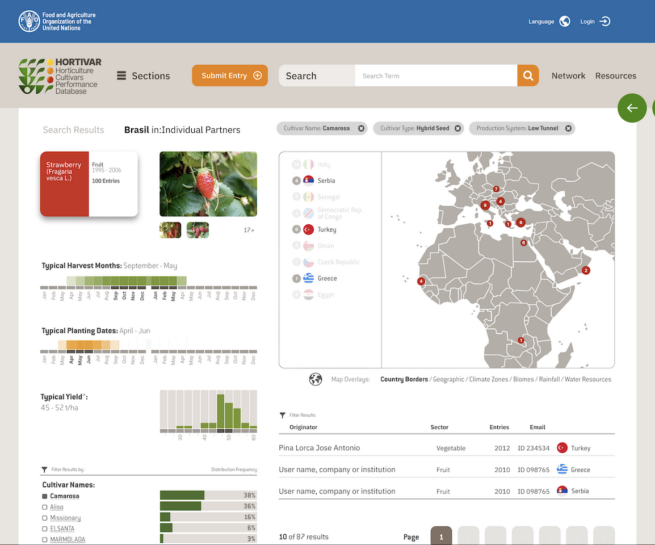Remove the Cultivar Name Camarosa filter

[360, 128]
